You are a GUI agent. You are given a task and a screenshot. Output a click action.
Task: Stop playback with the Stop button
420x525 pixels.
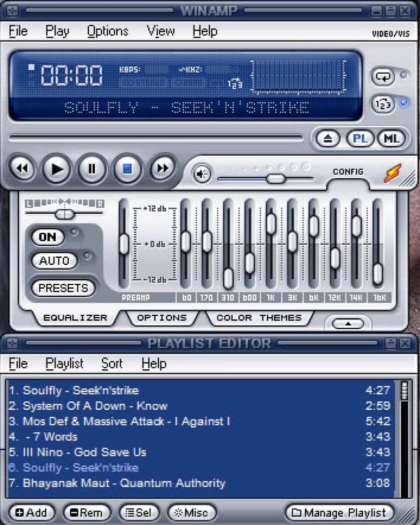tap(127, 169)
